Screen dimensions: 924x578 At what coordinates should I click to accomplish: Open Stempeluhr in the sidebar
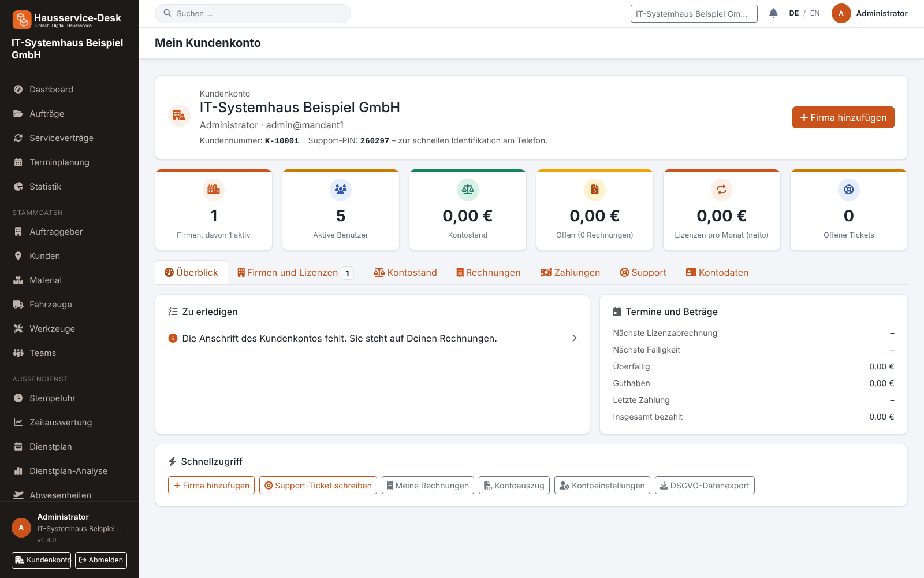[x=69, y=398]
